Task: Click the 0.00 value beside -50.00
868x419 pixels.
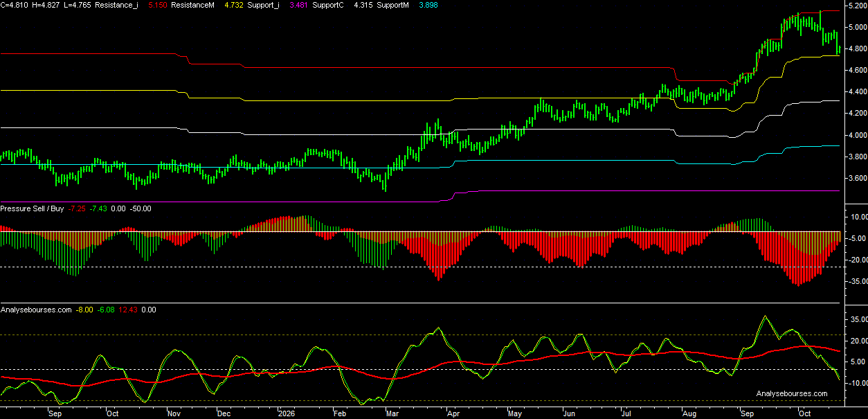Action: [119, 208]
